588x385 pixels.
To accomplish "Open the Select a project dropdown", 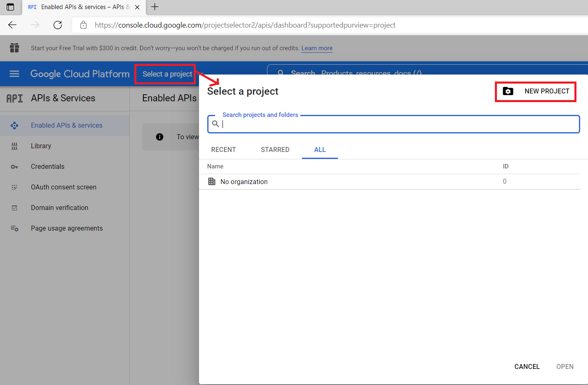I will pos(167,74).
